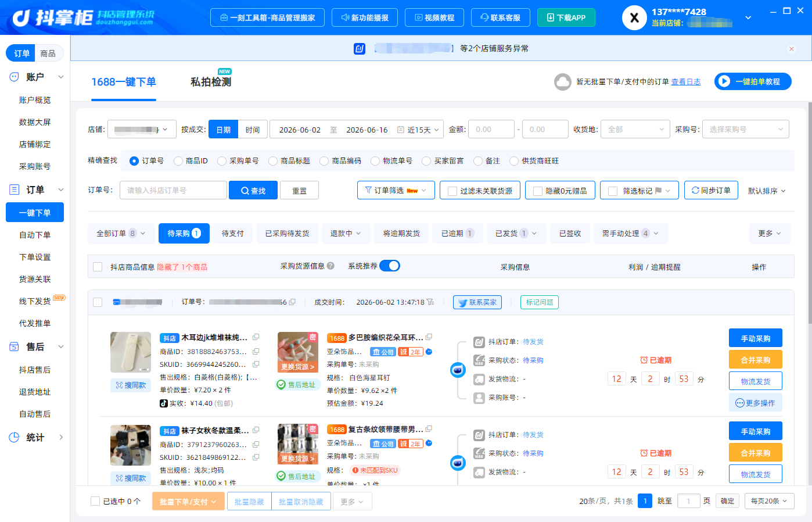Toggle the 系统推荐 switch
This screenshot has height=522, width=812.
point(390,266)
